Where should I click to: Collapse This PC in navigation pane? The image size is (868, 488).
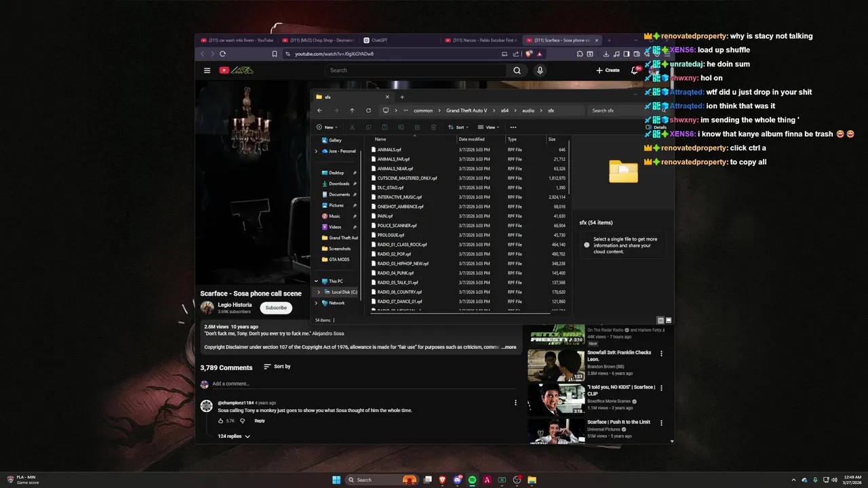(316, 281)
